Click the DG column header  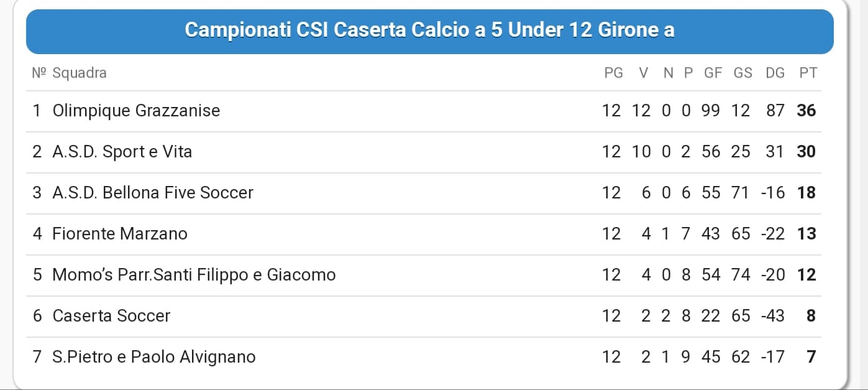click(775, 73)
